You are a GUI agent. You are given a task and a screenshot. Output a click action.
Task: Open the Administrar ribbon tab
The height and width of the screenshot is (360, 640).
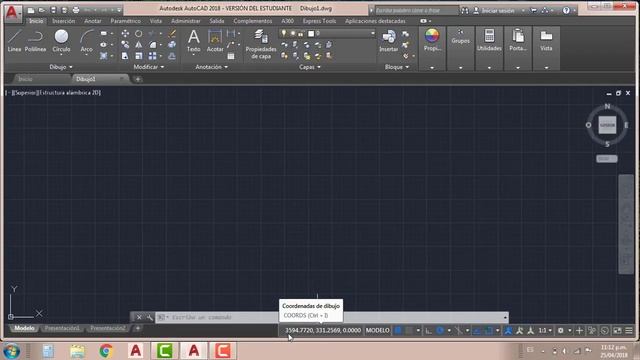click(x=186, y=21)
